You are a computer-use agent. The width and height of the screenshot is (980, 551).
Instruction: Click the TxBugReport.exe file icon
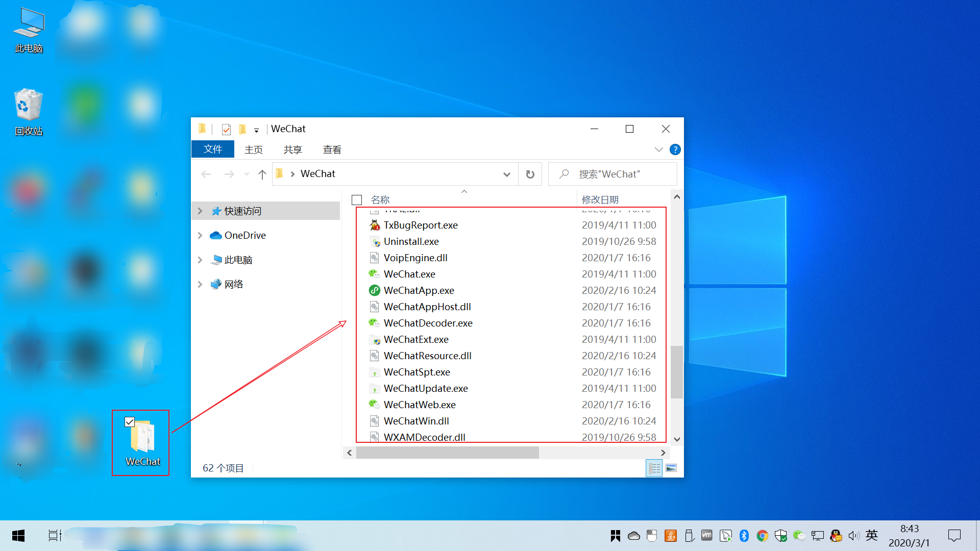coord(375,225)
